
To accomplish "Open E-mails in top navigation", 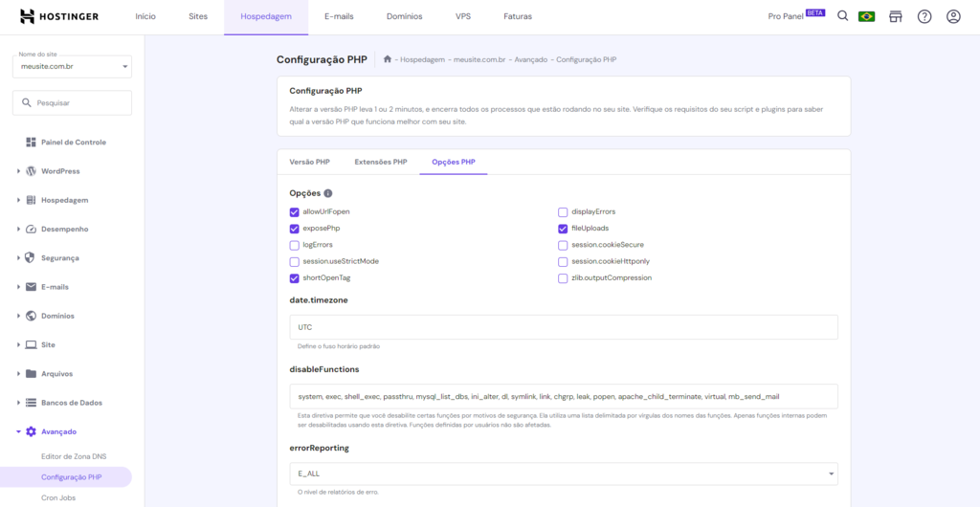I will coord(339,17).
